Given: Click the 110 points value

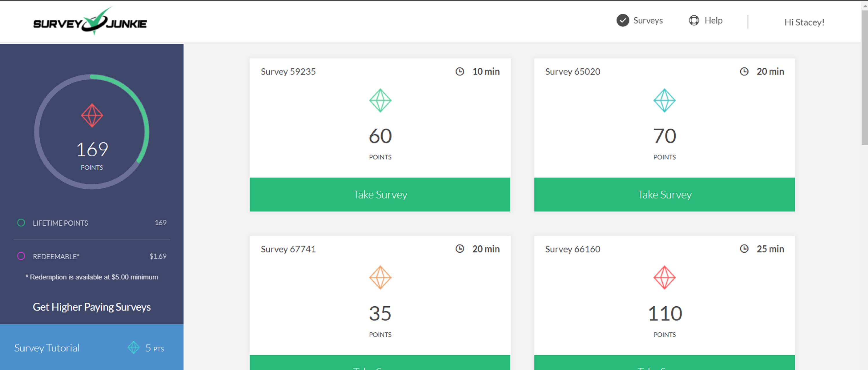Looking at the screenshot, I should (665, 313).
